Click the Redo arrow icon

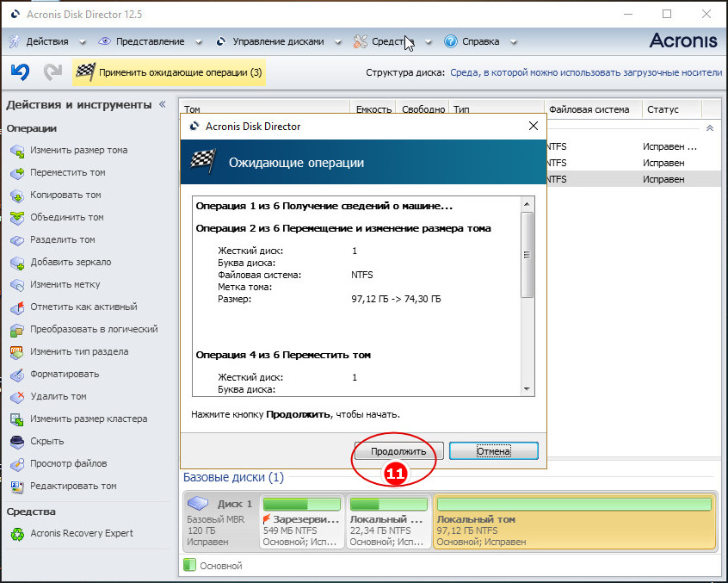(52, 72)
